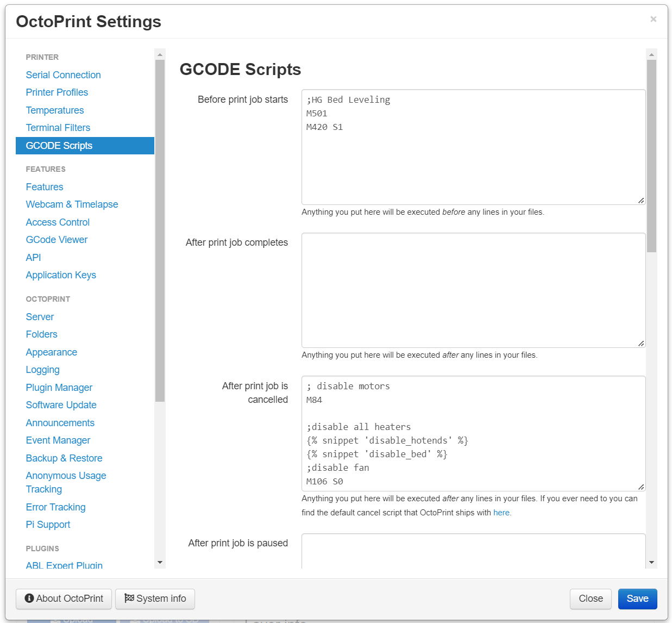
Task: Click into After print job is cancelled textarea
Action: point(473,434)
